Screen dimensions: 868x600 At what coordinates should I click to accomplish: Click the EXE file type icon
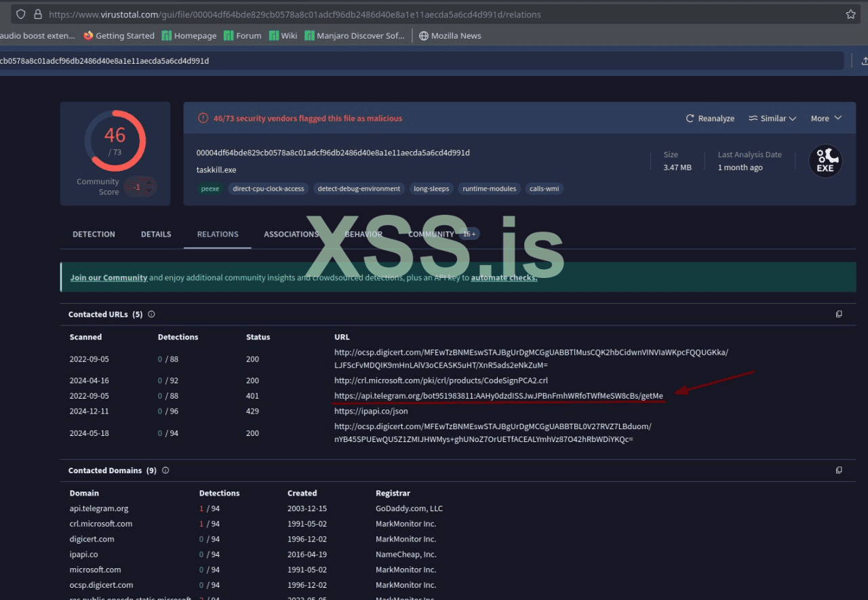(825, 161)
